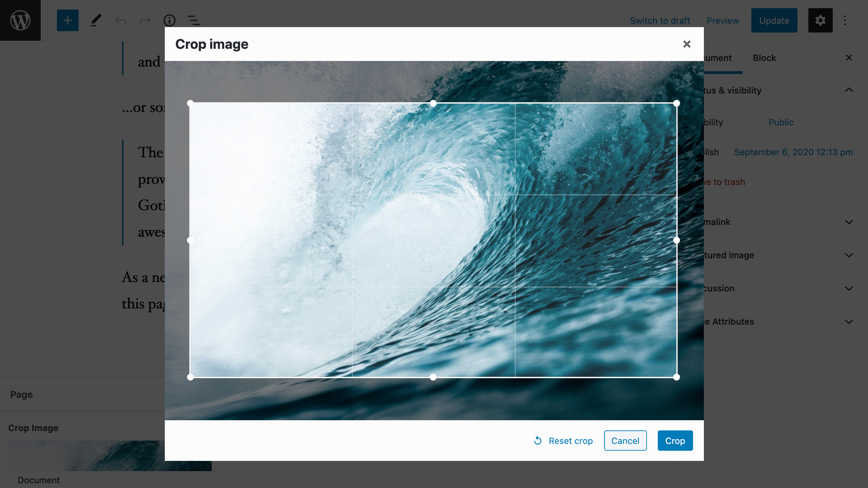This screenshot has height=488, width=868.
Task: Click the info circle icon
Action: pyautogui.click(x=169, y=20)
